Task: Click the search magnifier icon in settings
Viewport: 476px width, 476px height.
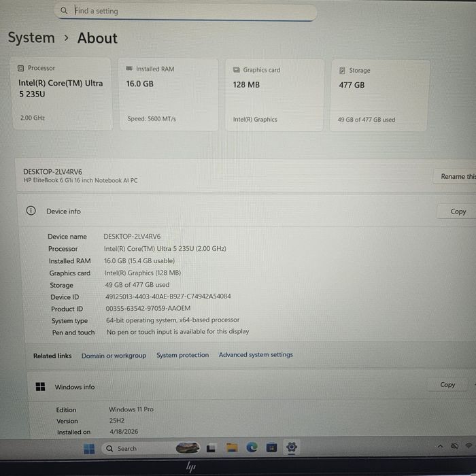Action: pyautogui.click(x=64, y=11)
